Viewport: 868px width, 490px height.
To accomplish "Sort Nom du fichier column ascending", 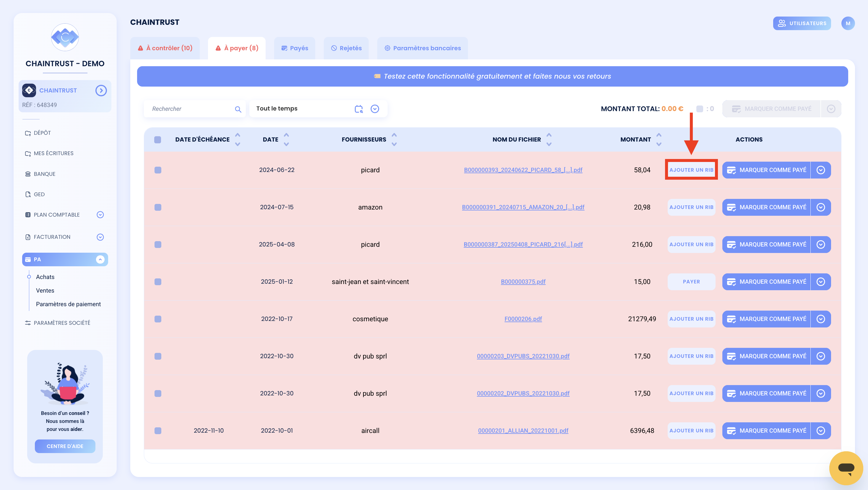I will click(549, 135).
